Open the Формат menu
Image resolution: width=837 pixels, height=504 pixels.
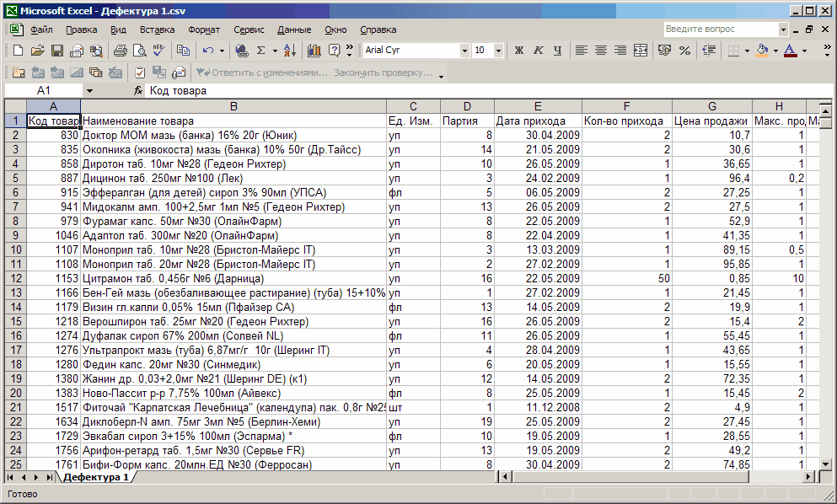pyautogui.click(x=204, y=29)
